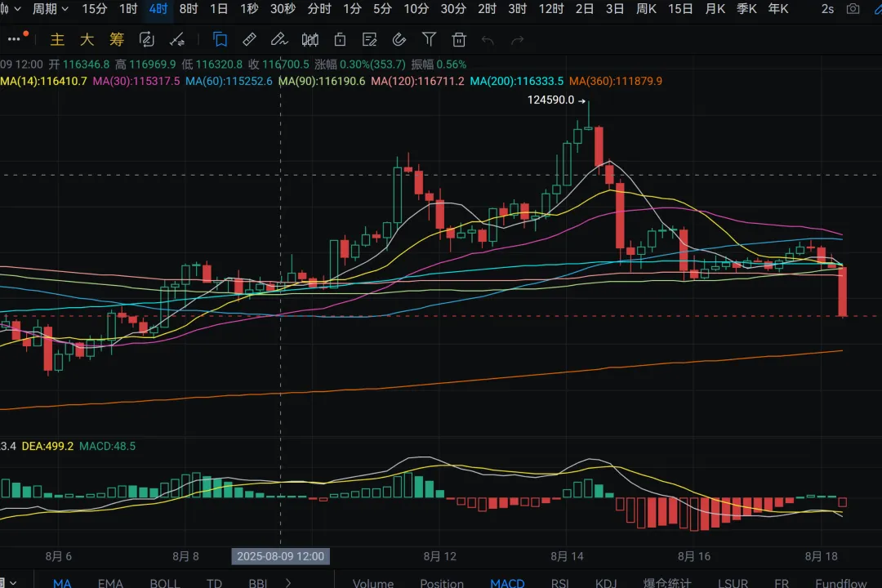
Task: Open the candlestick chart style icon
Action: click(x=310, y=39)
